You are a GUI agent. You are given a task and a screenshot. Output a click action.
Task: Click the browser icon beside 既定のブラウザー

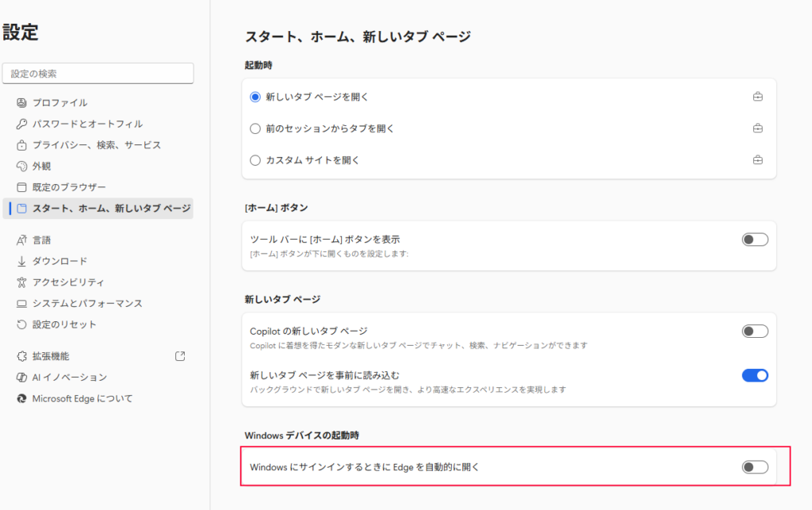pos(21,187)
